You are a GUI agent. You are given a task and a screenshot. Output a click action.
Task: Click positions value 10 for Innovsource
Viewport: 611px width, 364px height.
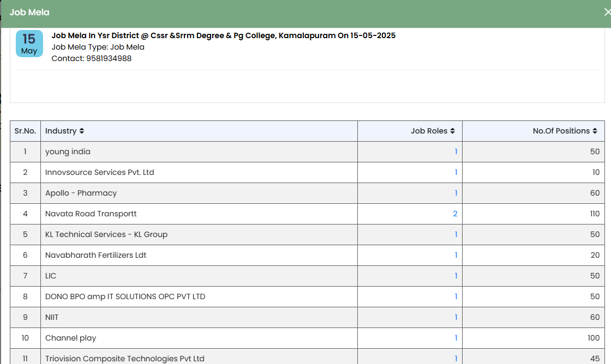coord(596,172)
